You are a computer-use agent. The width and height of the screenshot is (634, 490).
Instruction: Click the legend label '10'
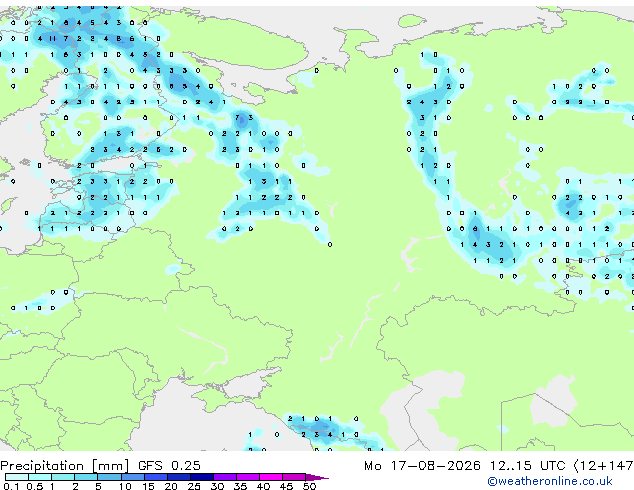click(125, 486)
